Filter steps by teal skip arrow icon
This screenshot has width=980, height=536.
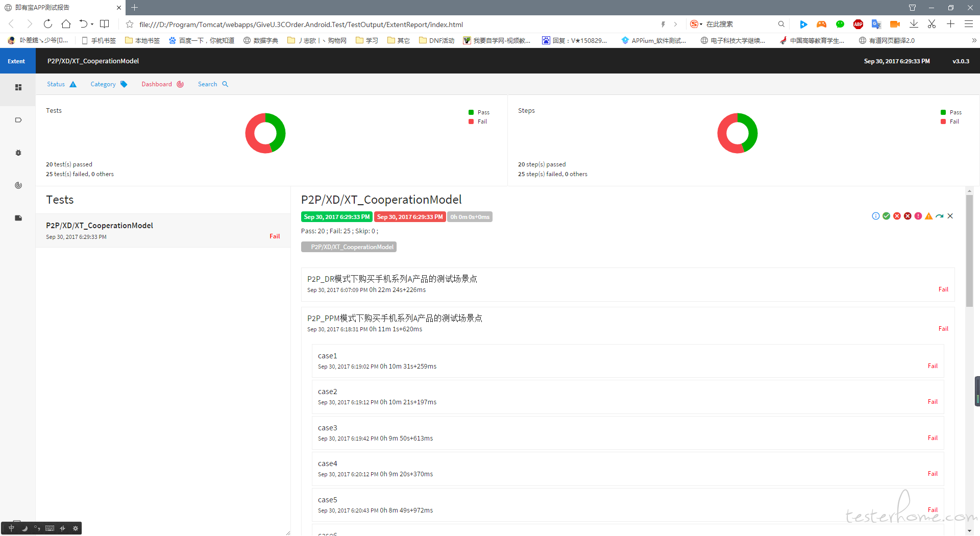939,216
